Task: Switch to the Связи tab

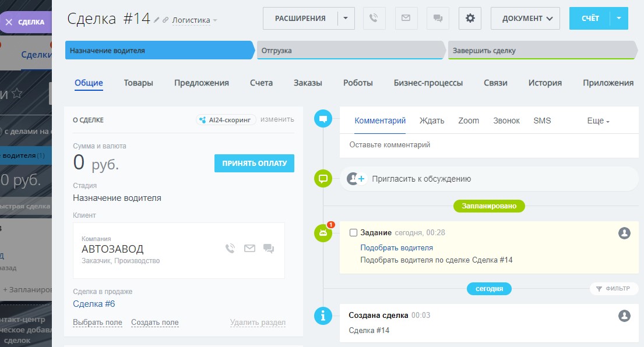Action: pyautogui.click(x=495, y=83)
